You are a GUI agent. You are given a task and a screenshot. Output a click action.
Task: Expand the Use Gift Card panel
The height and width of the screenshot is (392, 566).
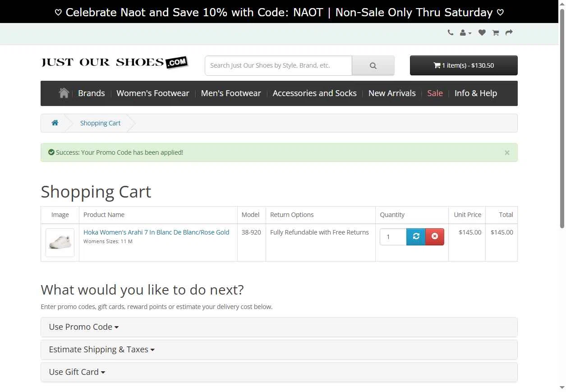[279, 372]
